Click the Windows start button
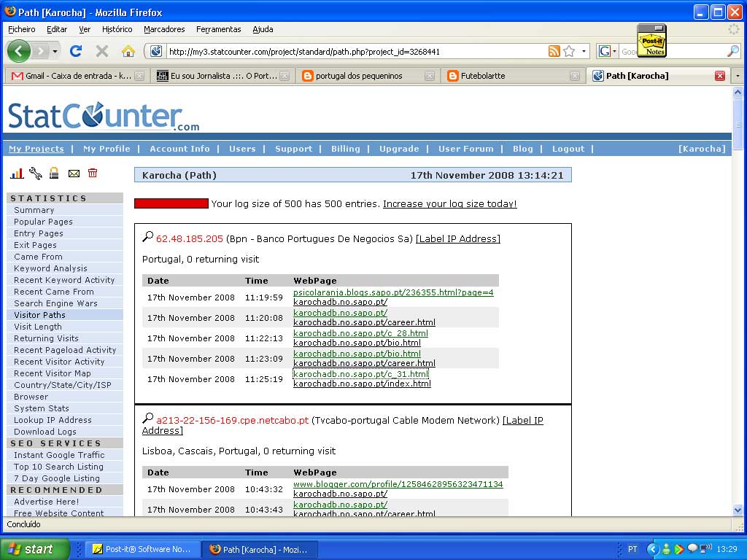747x560 pixels. pos(35,549)
